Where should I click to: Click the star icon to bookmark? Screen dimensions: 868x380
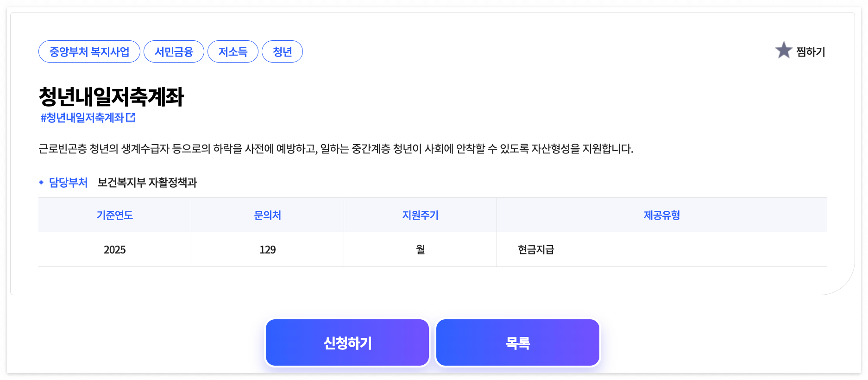(x=784, y=51)
